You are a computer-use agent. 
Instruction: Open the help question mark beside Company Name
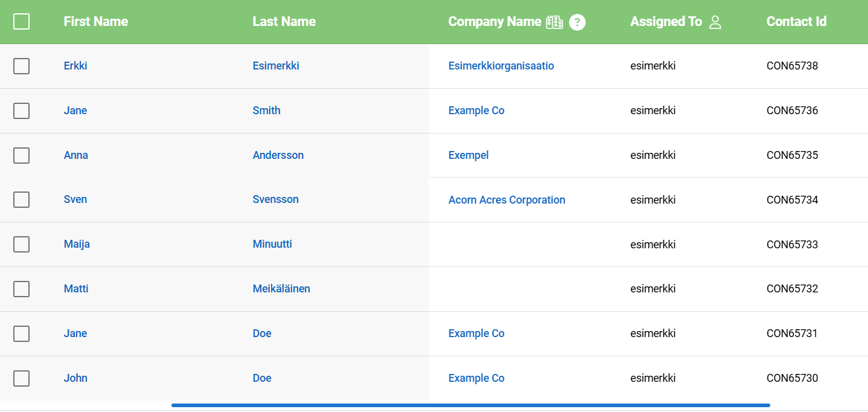click(x=577, y=22)
